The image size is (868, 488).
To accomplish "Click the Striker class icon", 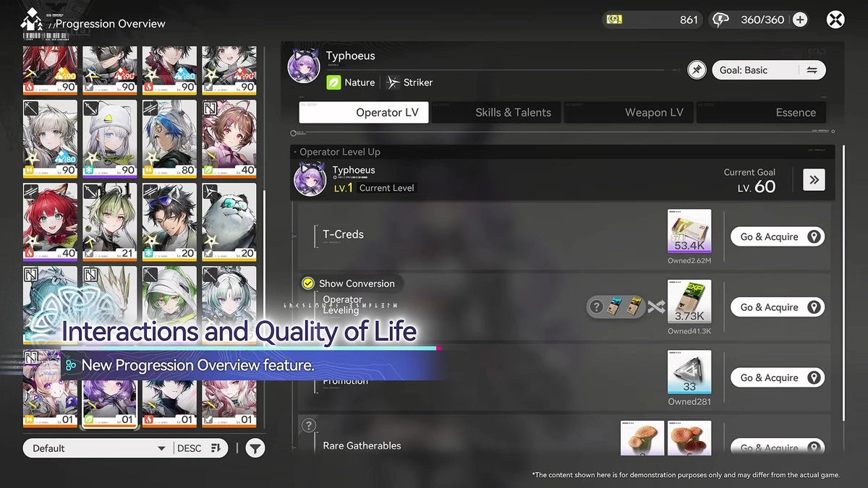I will pyautogui.click(x=393, y=82).
